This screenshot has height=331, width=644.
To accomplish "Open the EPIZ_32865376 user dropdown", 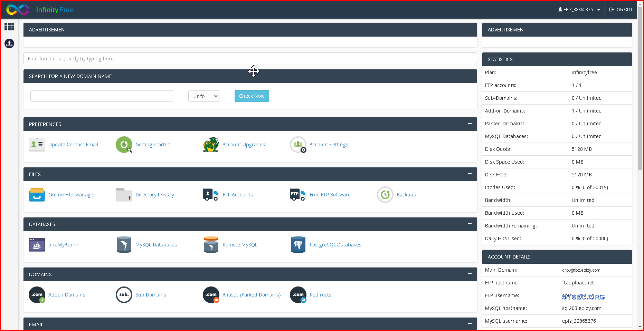I will pyautogui.click(x=579, y=10).
